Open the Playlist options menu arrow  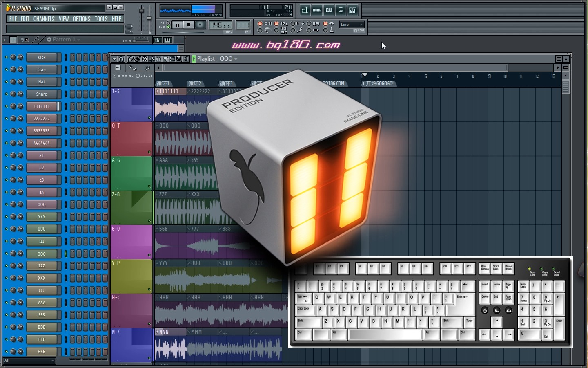[114, 59]
